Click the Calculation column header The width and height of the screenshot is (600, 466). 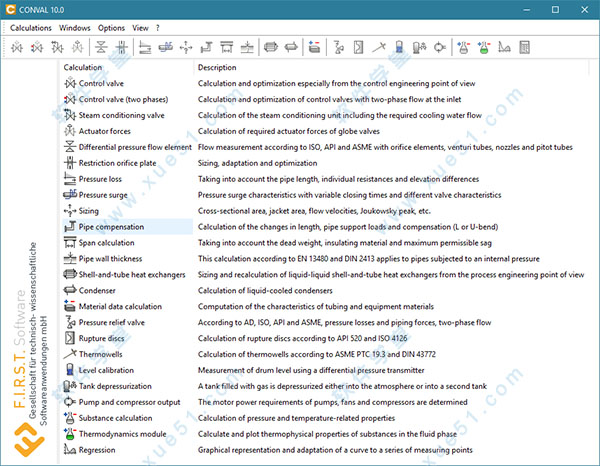83,67
